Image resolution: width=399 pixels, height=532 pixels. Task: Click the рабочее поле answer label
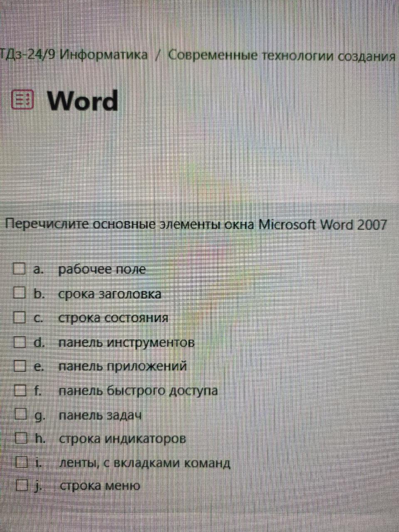[x=102, y=269]
